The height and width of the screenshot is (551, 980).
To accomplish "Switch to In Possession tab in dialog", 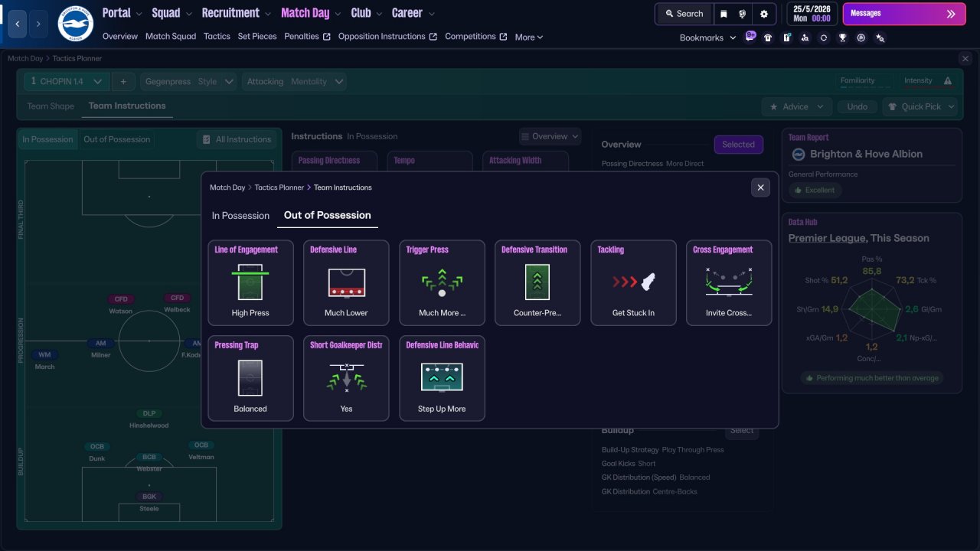I will click(x=240, y=216).
